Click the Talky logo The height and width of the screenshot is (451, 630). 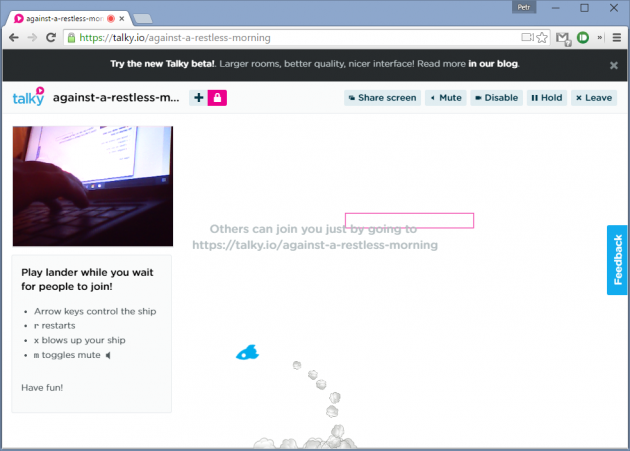[28, 97]
